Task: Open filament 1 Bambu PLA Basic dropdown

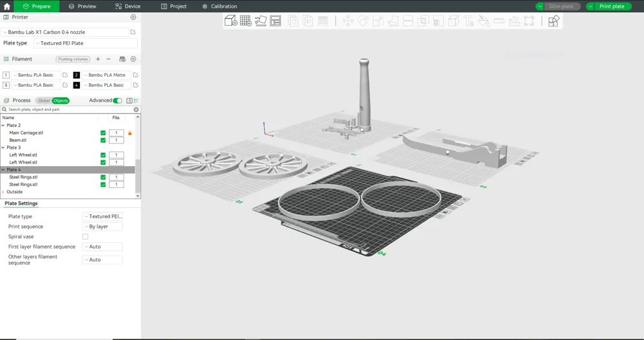Action: coord(35,75)
